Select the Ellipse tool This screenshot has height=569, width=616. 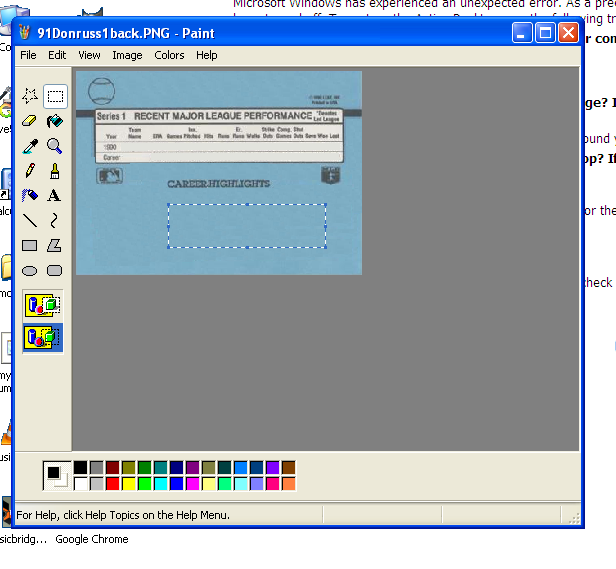tap(30, 271)
